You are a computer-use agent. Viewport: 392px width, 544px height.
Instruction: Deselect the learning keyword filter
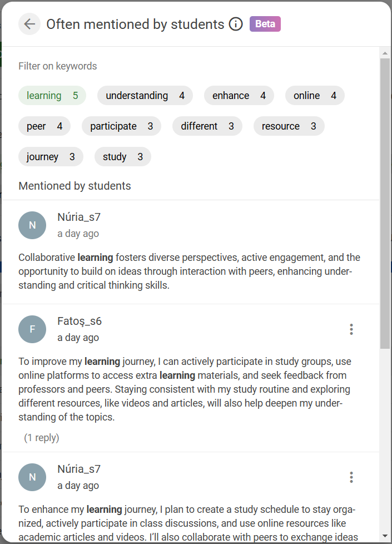tap(52, 96)
